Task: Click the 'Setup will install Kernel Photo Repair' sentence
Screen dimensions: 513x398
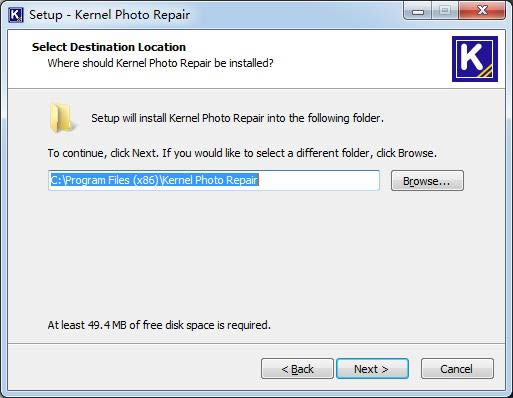Action: (237, 118)
